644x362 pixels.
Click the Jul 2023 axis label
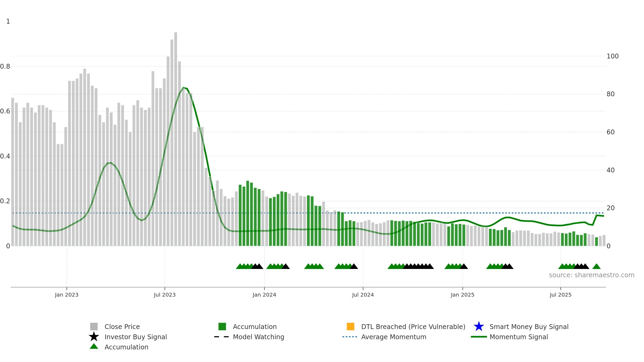pos(164,295)
